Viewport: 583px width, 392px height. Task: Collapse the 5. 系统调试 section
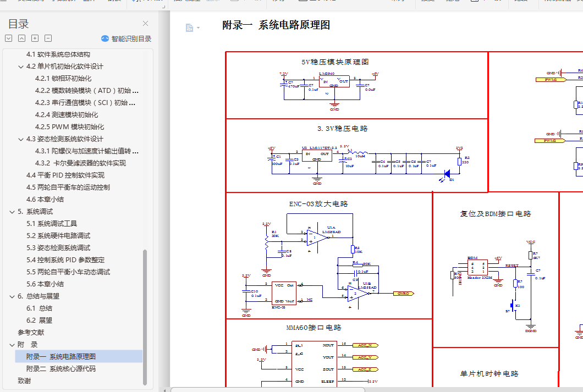click(x=12, y=212)
